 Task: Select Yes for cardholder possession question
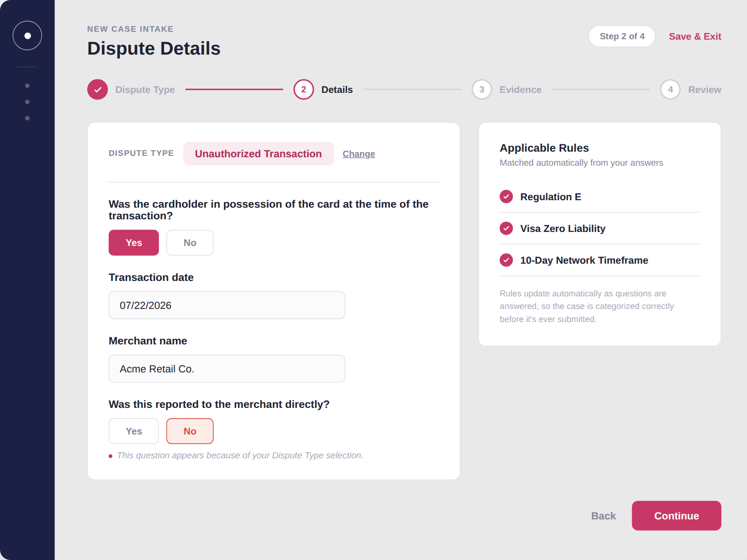[x=134, y=243]
